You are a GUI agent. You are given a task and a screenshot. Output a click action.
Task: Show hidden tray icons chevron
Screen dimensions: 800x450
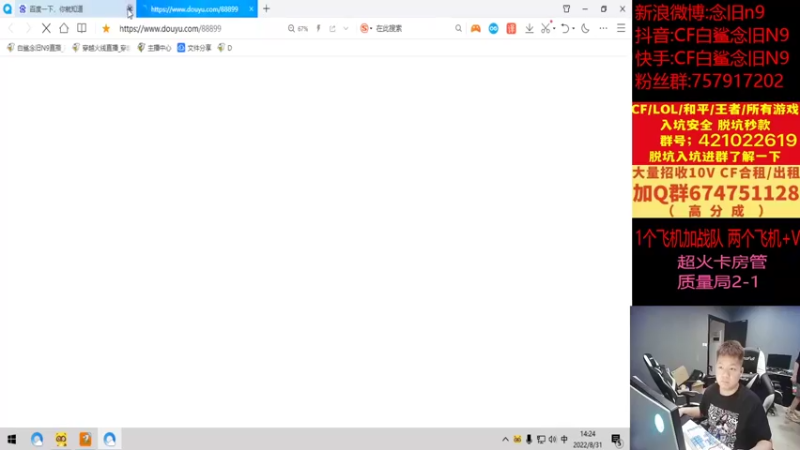[505, 439]
